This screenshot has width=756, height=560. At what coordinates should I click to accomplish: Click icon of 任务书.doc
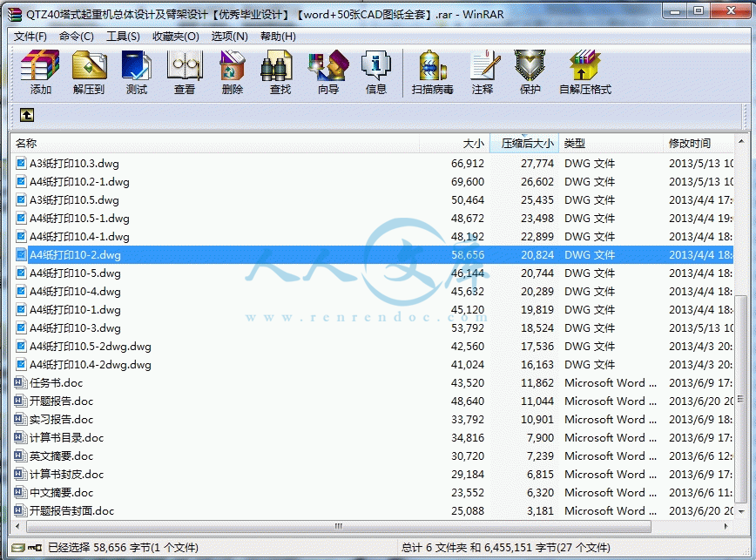pyautogui.click(x=20, y=382)
